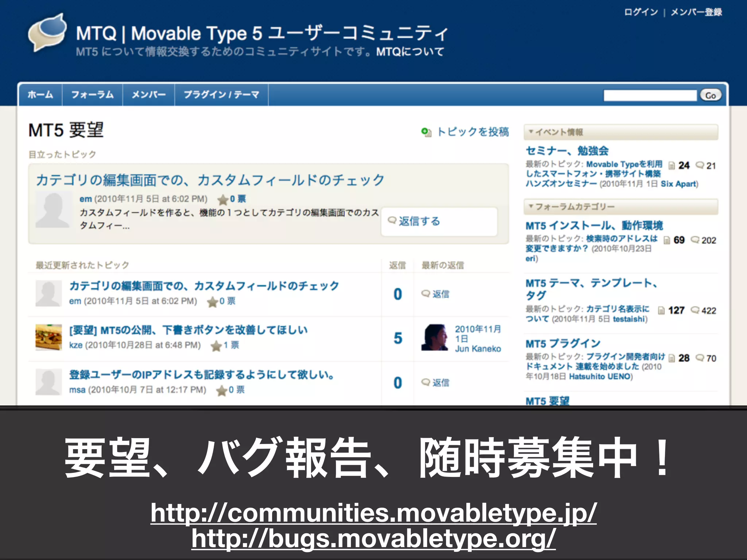Click the green post-topic icon
The width and height of the screenshot is (747, 560).
(426, 132)
